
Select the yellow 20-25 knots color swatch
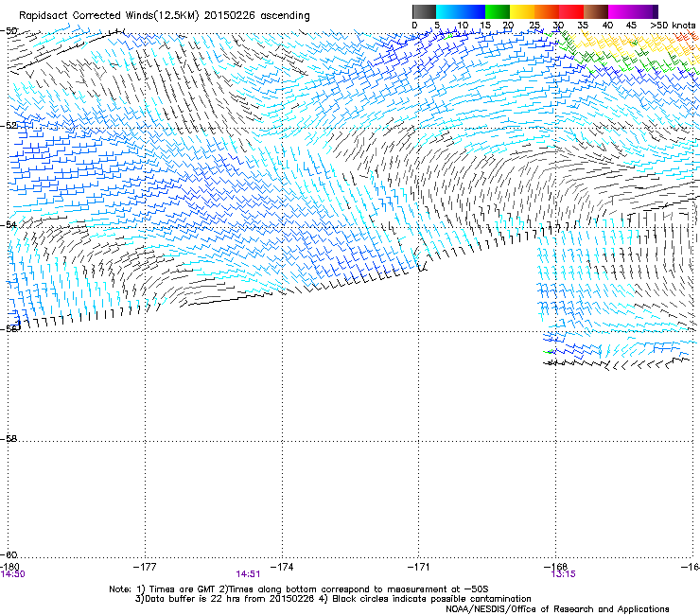pyautogui.click(x=522, y=11)
